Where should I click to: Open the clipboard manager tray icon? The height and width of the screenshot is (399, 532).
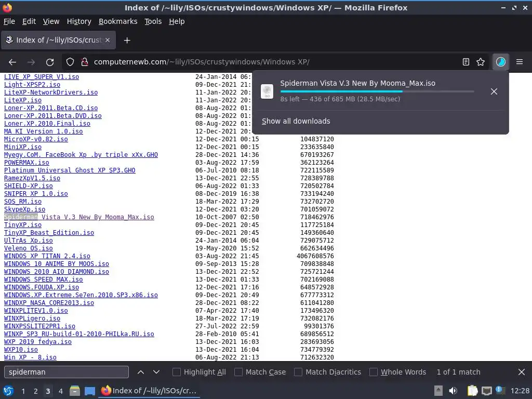[472, 391]
